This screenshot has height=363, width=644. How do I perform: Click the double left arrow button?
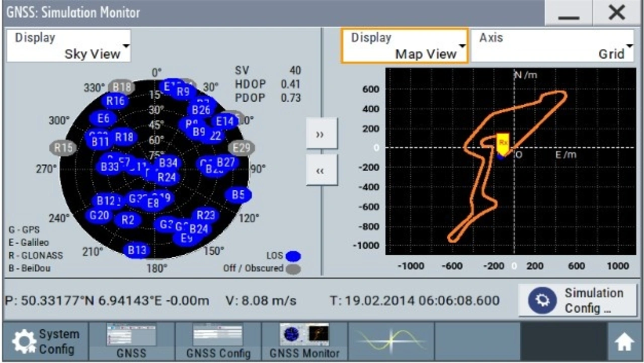[321, 170]
